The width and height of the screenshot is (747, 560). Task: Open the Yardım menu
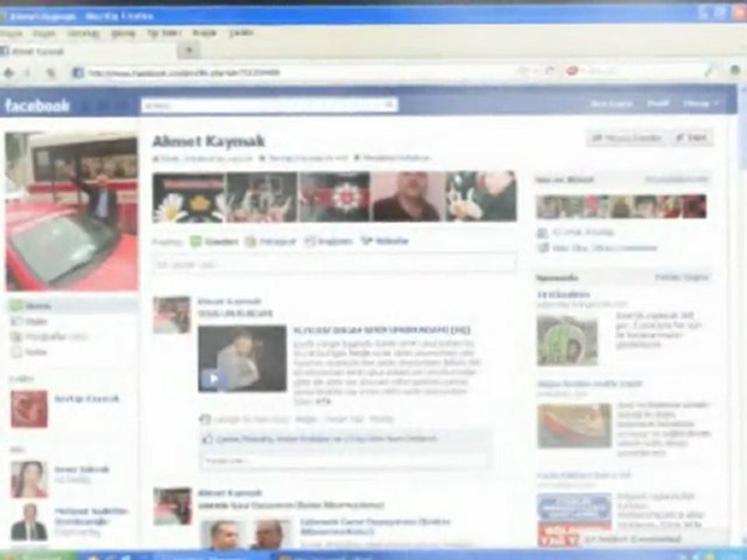[x=241, y=33]
